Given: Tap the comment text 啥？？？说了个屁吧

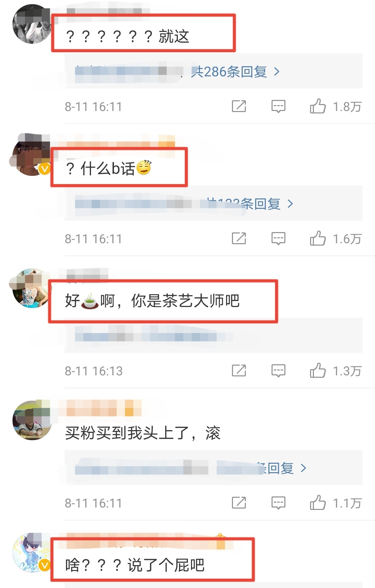Looking at the screenshot, I should [135, 565].
